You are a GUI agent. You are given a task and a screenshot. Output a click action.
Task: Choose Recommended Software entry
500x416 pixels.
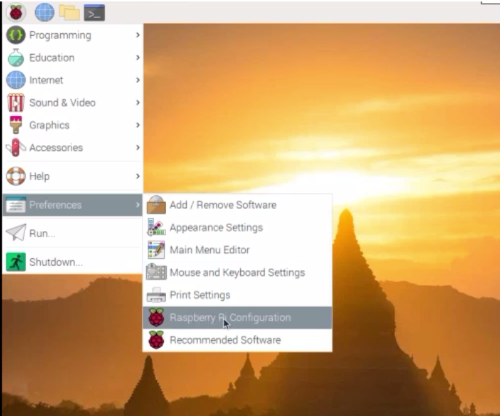pos(237,340)
